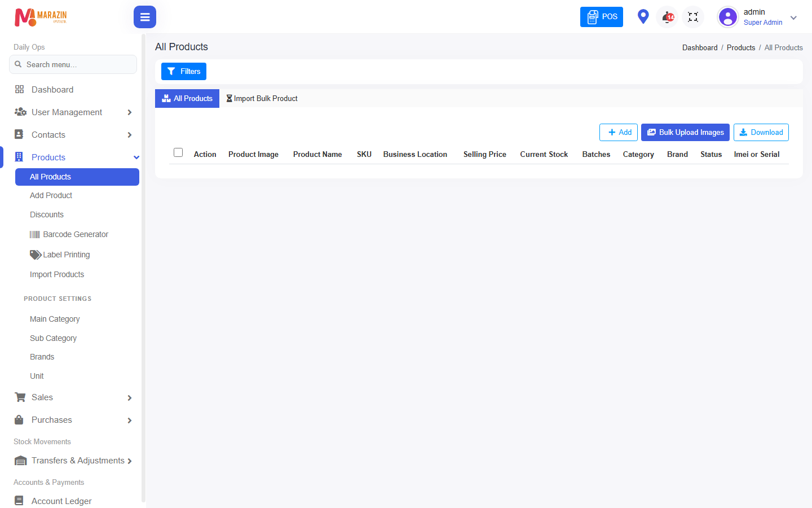Open Label Printing
This screenshot has width=812, height=508.
pos(67,255)
